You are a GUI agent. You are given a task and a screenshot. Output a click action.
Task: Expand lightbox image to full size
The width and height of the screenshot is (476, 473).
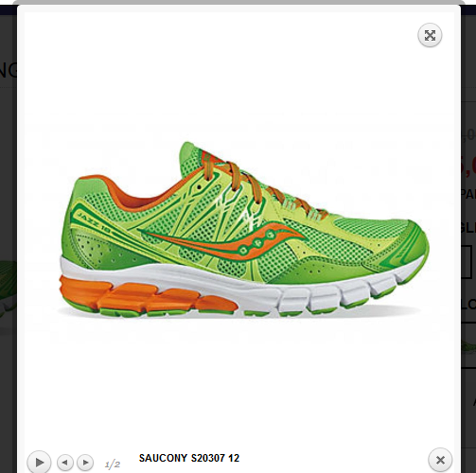tap(430, 35)
